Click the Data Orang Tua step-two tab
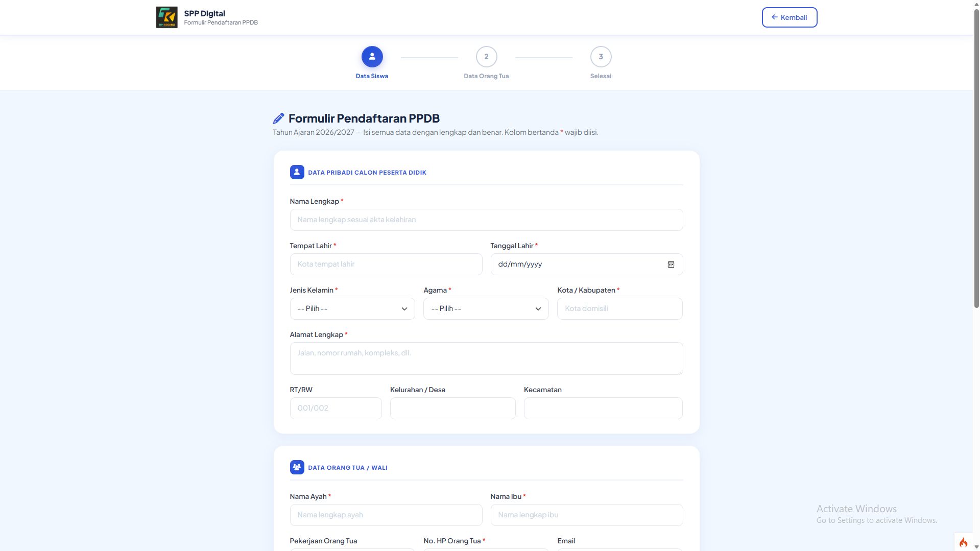Viewport: 980px width, 551px height. pyautogui.click(x=486, y=57)
